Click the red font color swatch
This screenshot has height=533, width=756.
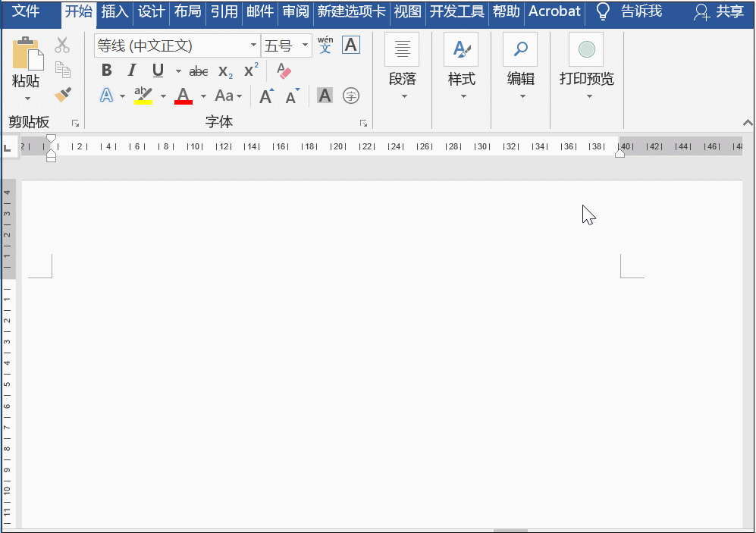184,100
